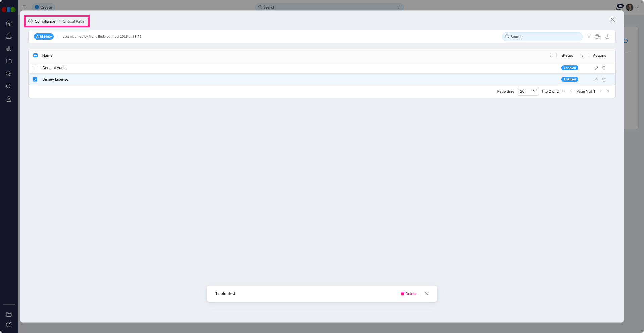
Task: Open the analytics bar chart sidebar icon
Action: click(9, 48)
